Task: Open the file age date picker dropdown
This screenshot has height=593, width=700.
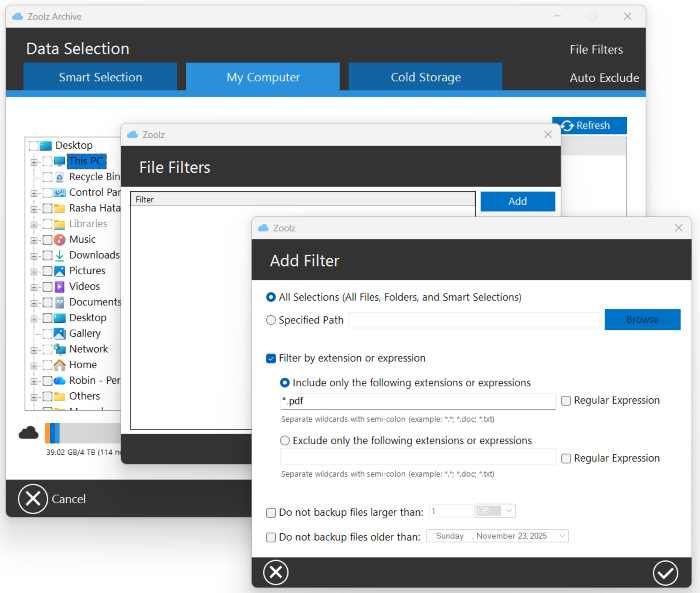Action: click(x=561, y=536)
